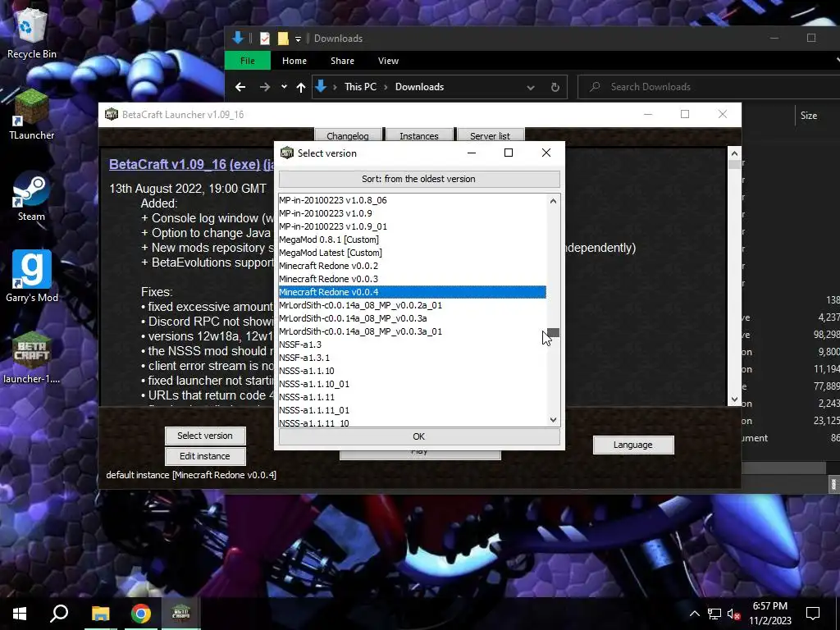Viewport: 840px width, 630px height.
Task: Switch to the Server list tab
Action: [490, 136]
